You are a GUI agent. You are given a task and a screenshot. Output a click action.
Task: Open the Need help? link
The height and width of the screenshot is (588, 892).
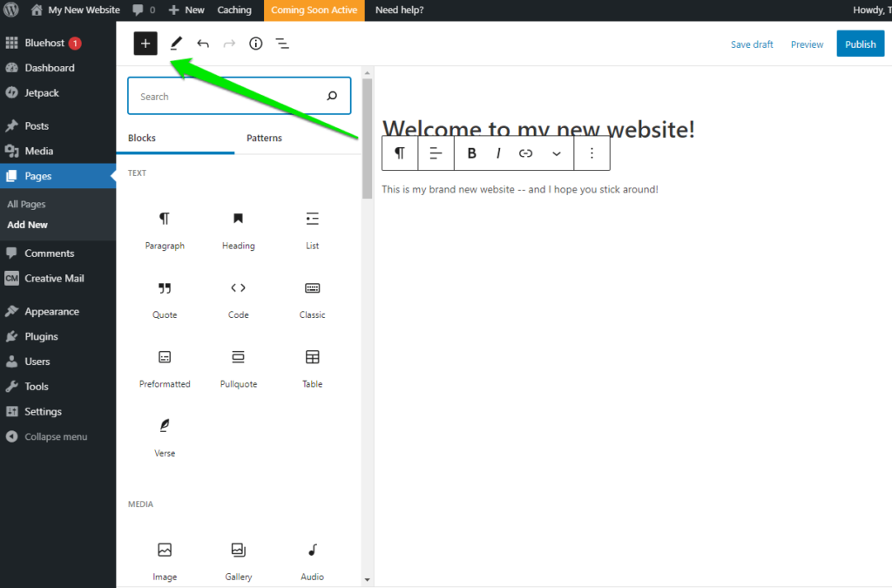tap(399, 10)
